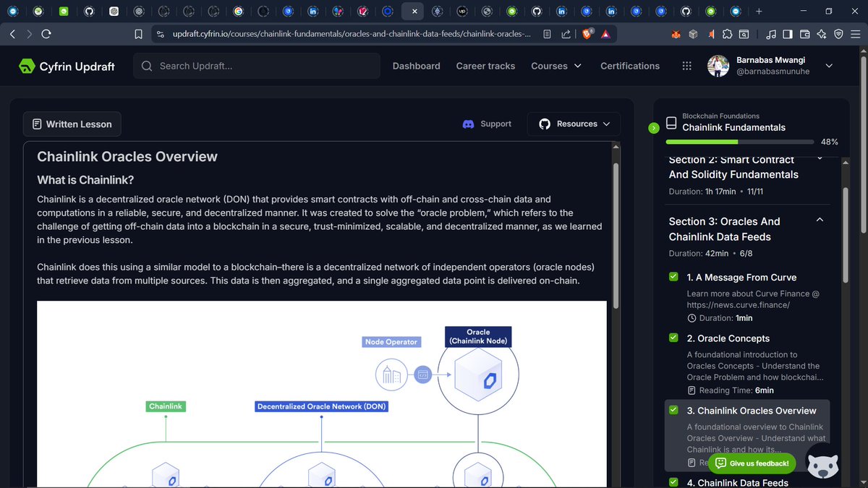Click 'Decentralized Oracle Network (DON)' diagram label
This screenshot has width=868, height=488.
point(321,406)
